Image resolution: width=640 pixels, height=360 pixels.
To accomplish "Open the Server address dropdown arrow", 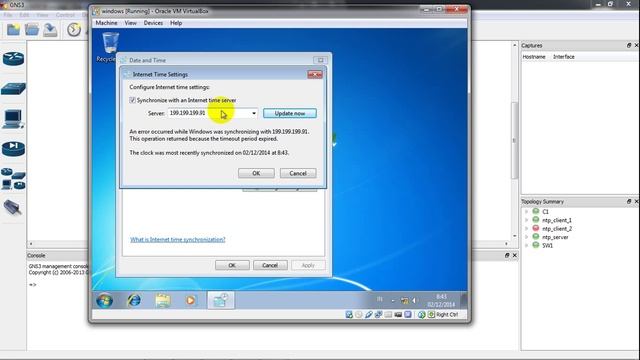I will point(254,113).
